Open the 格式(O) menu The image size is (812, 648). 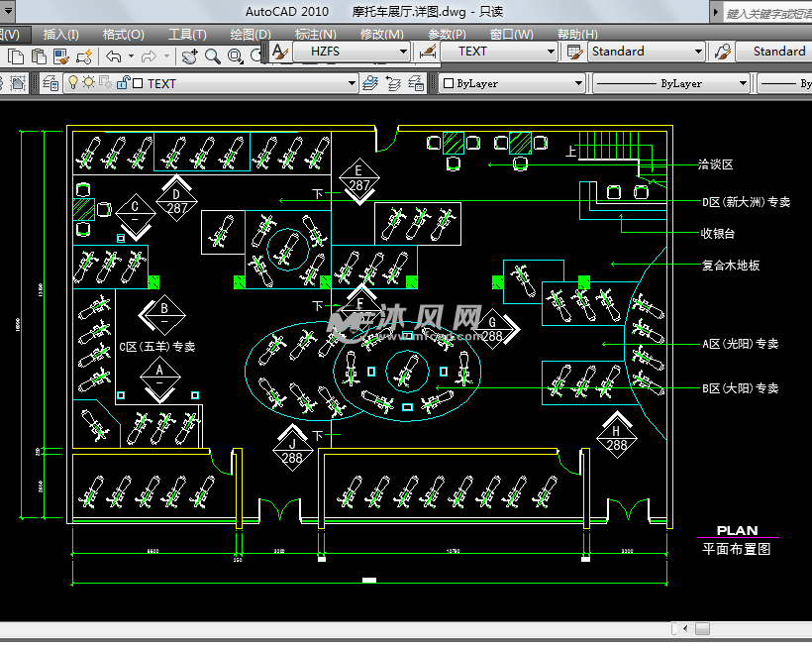(123, 35)
